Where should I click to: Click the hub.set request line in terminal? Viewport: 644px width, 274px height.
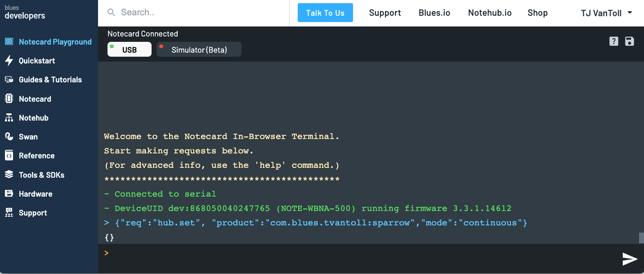(315, 223)
